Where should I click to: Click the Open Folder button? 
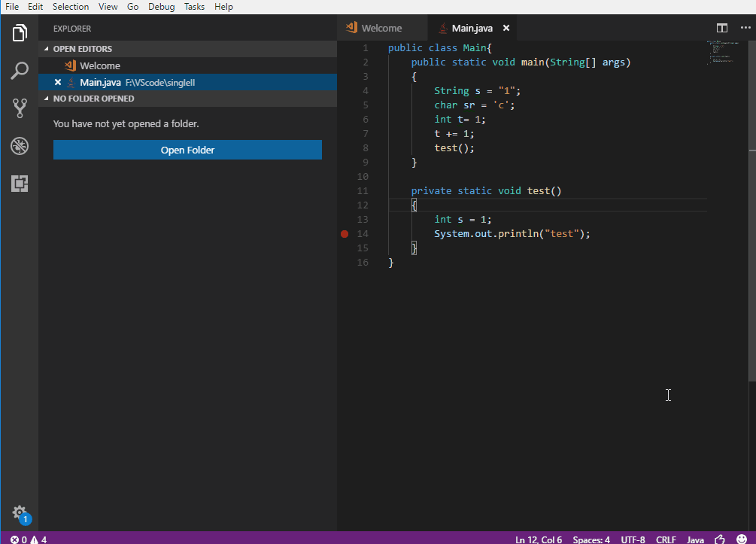pos(187,150)
